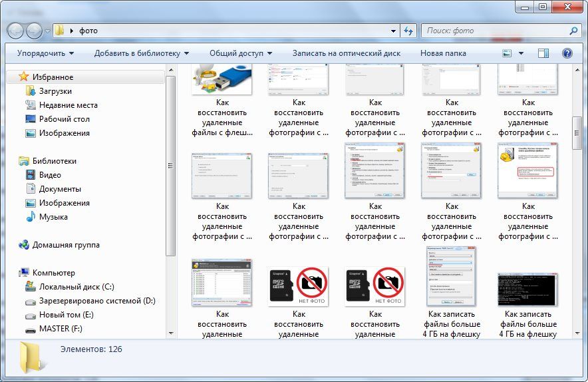
Task: Open the 'Документы' library
Action: click(60, 189)
